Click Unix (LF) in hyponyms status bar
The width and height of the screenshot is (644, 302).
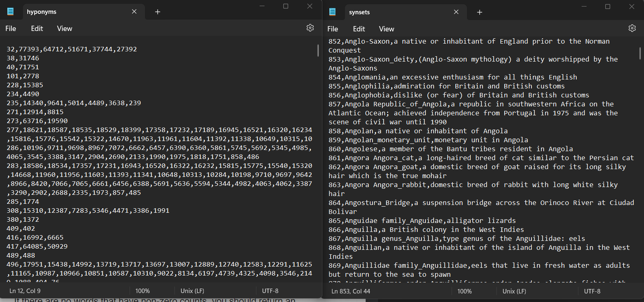pyautogui.click(x=192, y=291)
